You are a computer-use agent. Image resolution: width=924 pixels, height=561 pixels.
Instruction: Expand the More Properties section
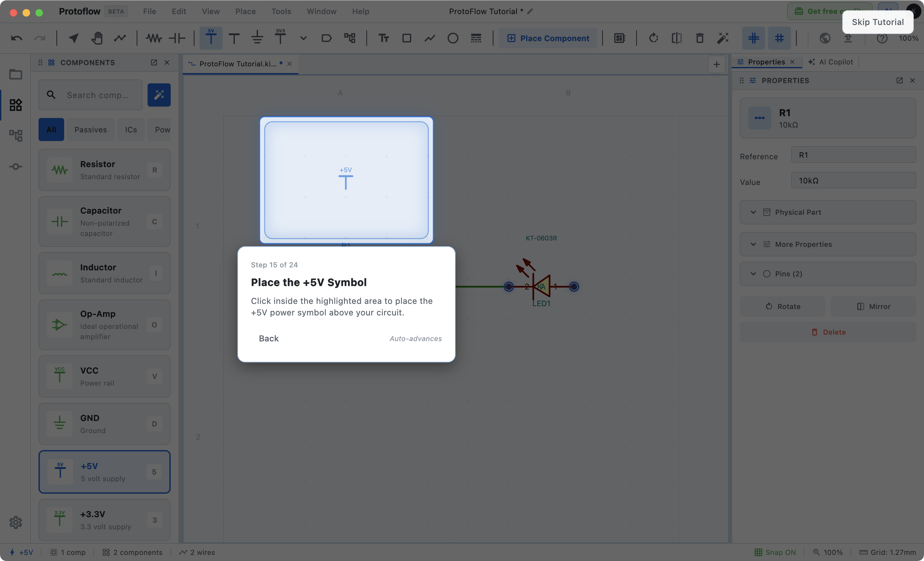828,244
